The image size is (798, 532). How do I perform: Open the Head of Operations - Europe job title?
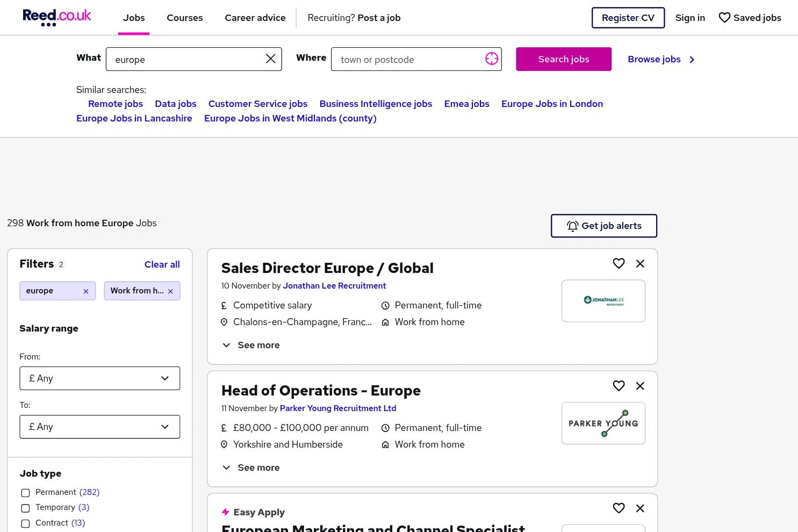[321, 391]
